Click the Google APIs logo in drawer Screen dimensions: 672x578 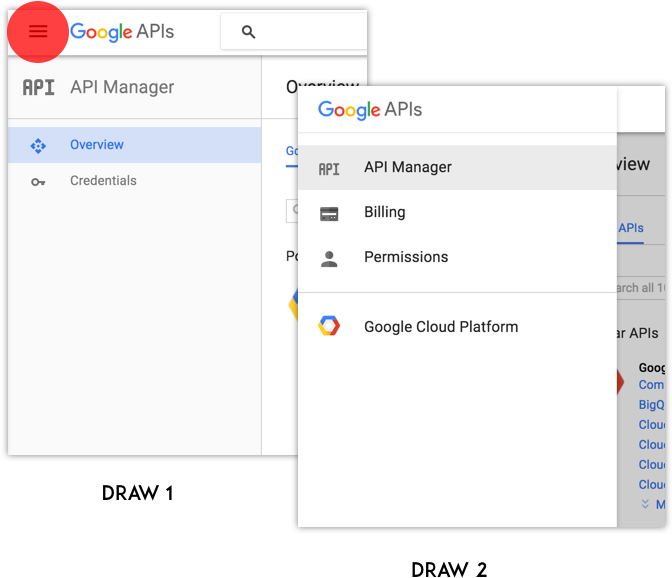click(370, 110)
